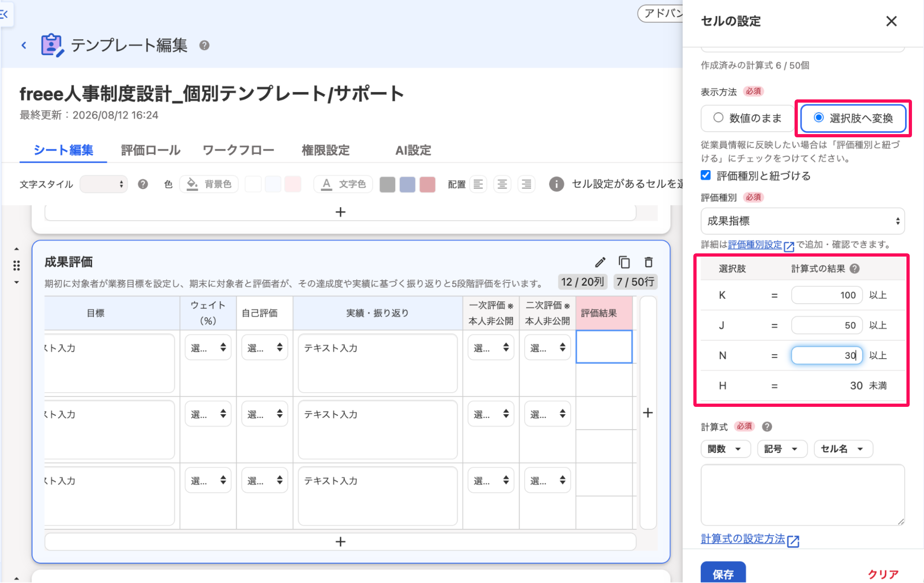924x583 pixels.
Task: Click the 計算式 formula text area
Action: 802,495
